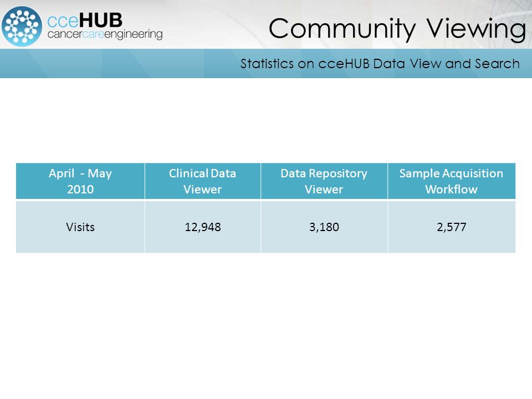Click the 'Clinical Data Viewer' column header
The height and width of the screenshot is (399, 532).
pos(203,181)
